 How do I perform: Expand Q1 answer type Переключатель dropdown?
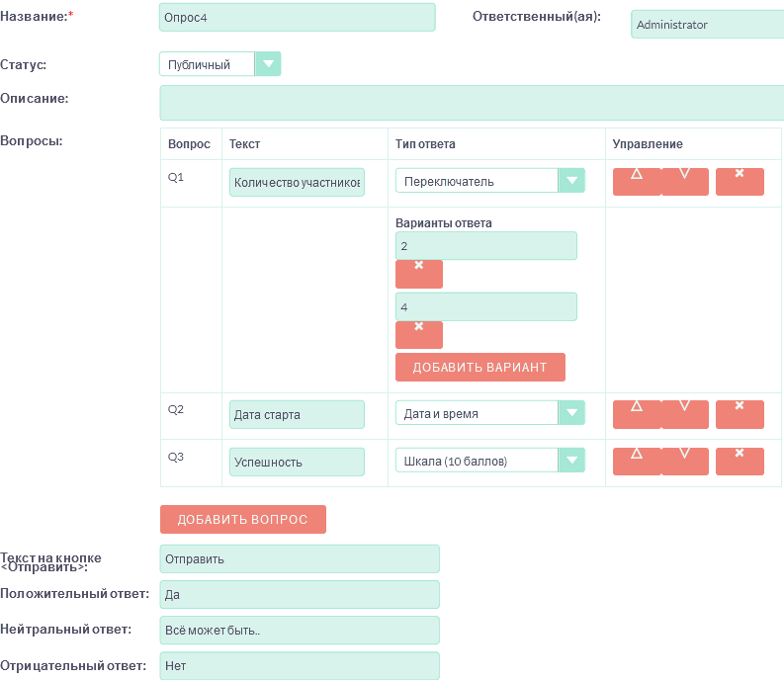click(x=571, y=181)
